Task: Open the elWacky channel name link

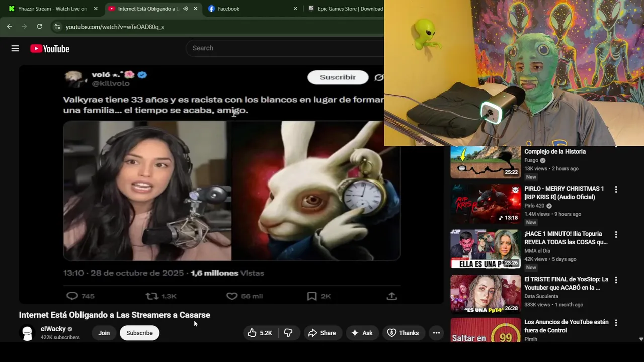Action: coord(53,329)
